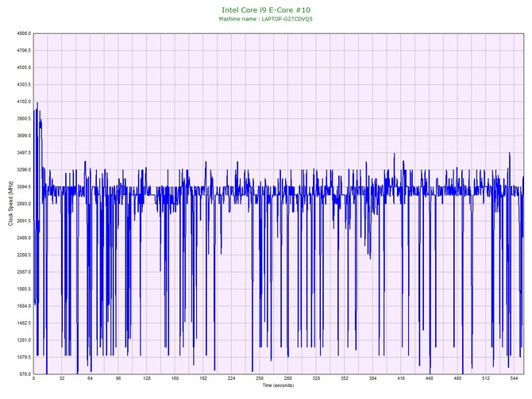Click the machine name label 'LAPTOP-G27CDVQ5'
Screen dimensions: 532x399
[x=287, y=19]
